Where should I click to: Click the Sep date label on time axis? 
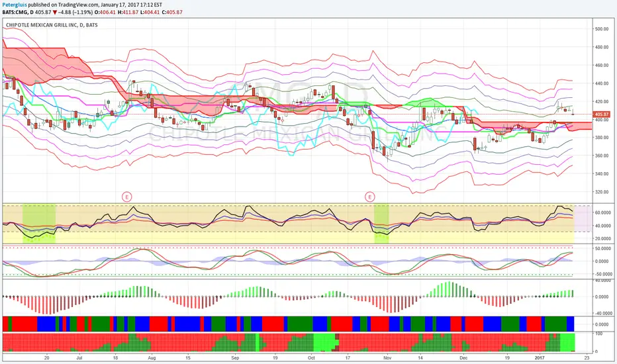click(x=235, y=357)
